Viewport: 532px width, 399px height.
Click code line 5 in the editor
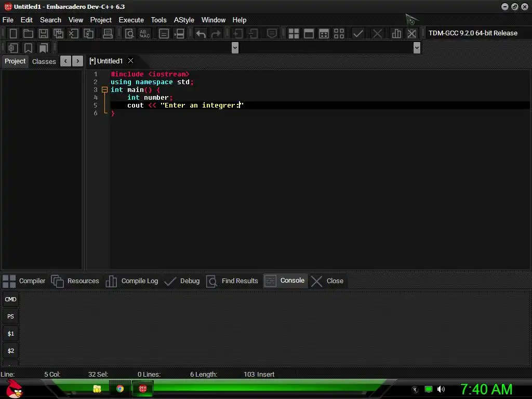(320, 105)
